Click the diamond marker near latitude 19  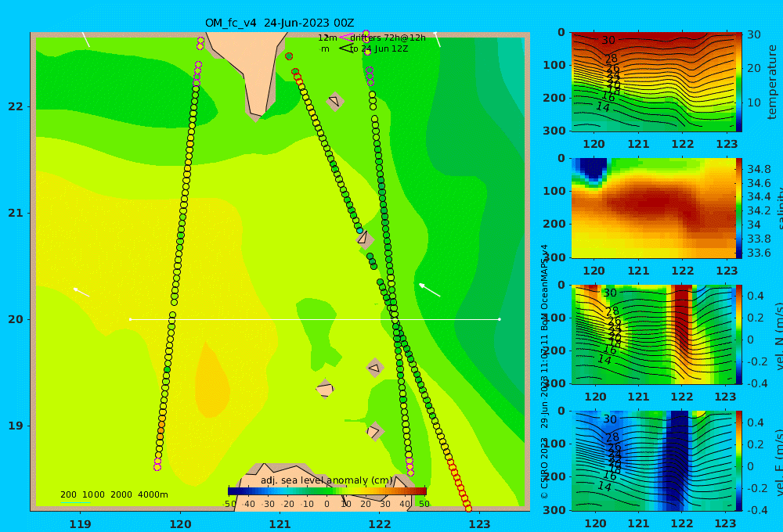click(374, 431)
